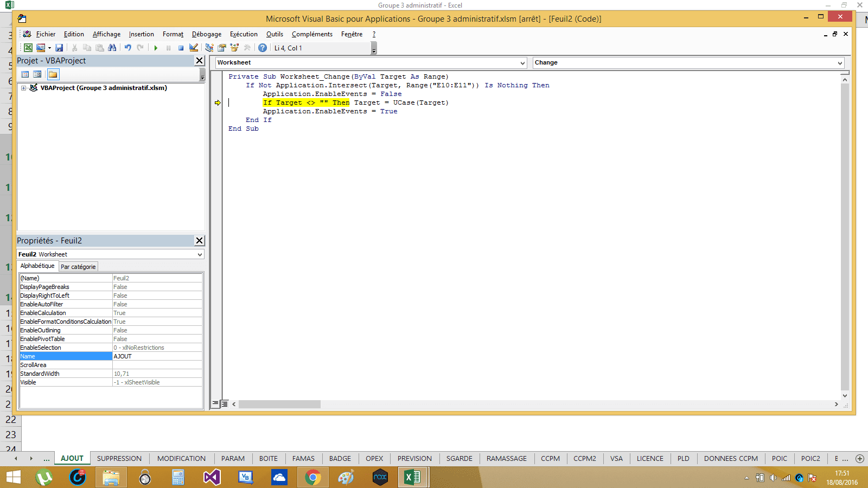
Task: Toggle Design Mode icon in toolbar
Action: point(194,48)
